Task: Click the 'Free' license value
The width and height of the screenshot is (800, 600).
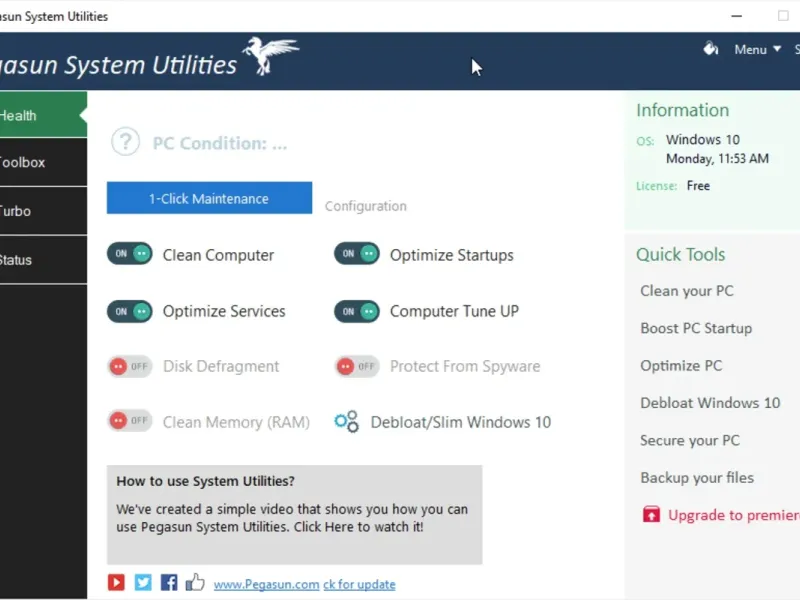Action: [x=698, y=186]
